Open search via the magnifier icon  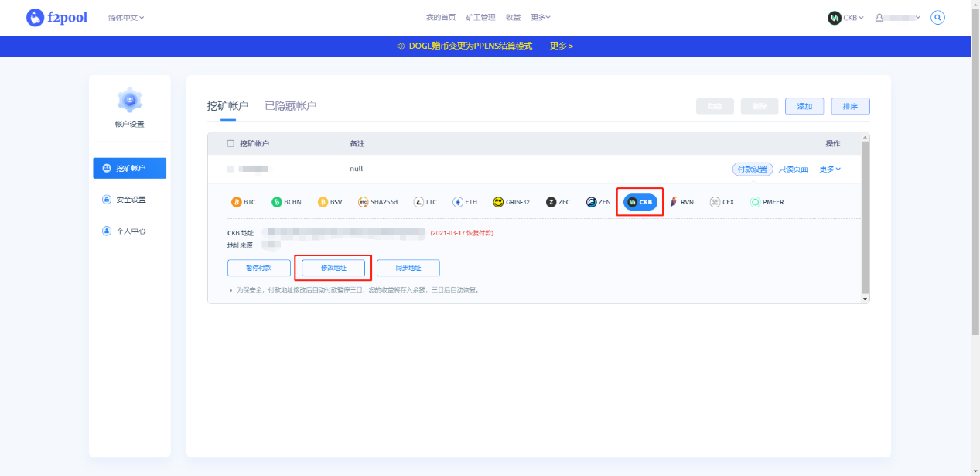pyautogui.click(x=937, y=17)
